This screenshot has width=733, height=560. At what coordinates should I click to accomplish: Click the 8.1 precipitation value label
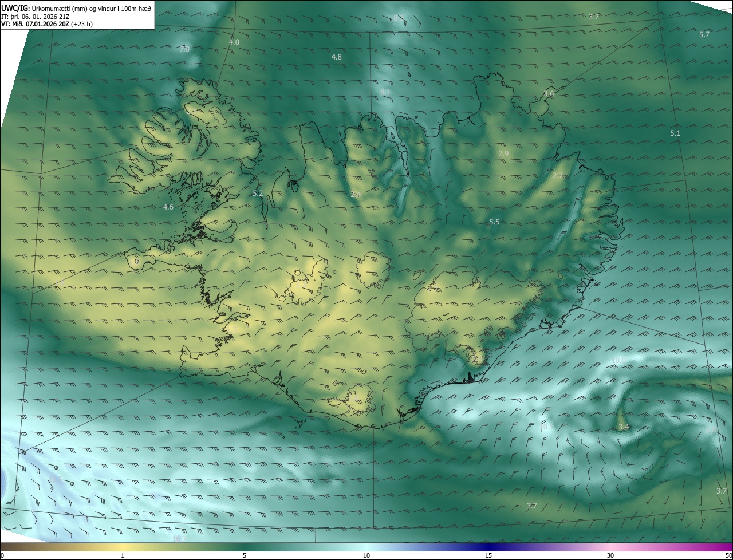pos(385,92)
